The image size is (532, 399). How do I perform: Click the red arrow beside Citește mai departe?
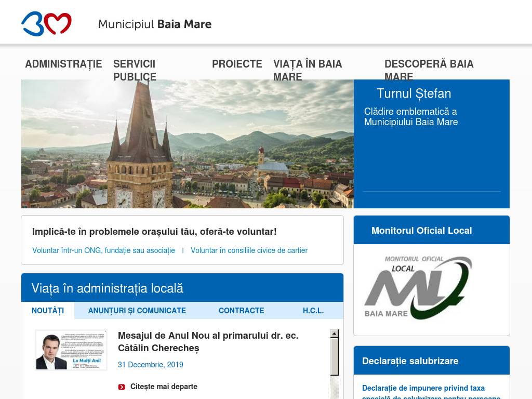(122, 387)
